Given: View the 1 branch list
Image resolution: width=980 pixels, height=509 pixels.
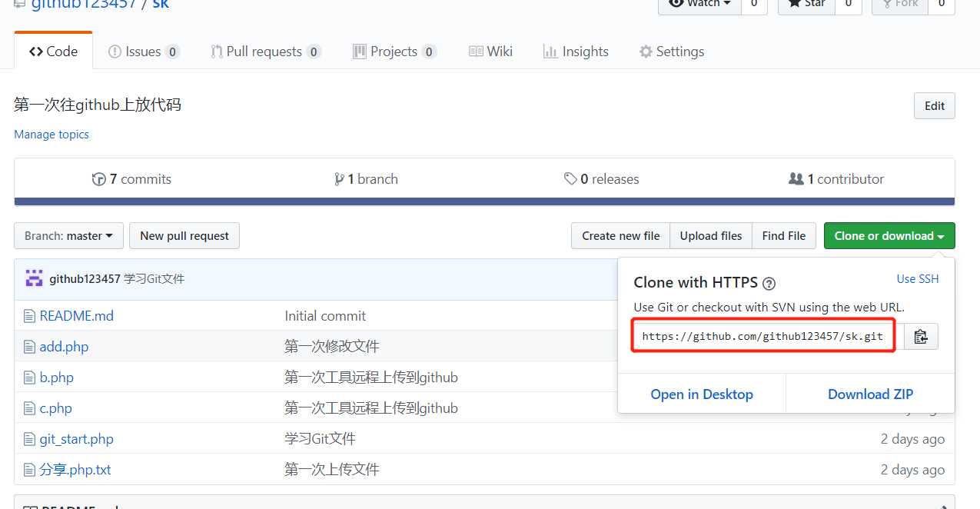Looking at the screenshot, I should 366,179.
